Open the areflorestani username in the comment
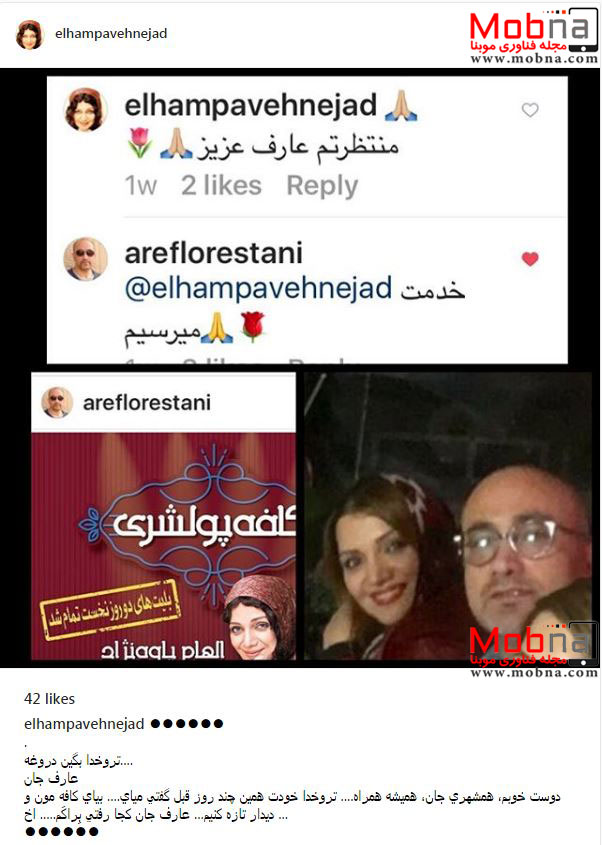The height and width of the screenshot is (845, 602). 213,253
